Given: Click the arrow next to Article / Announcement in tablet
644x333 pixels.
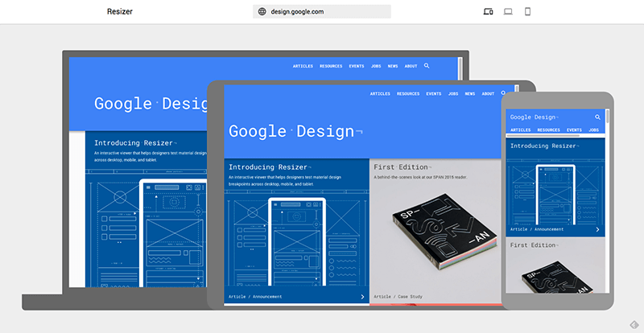Looking at the screenshot, I should [362, 297].
